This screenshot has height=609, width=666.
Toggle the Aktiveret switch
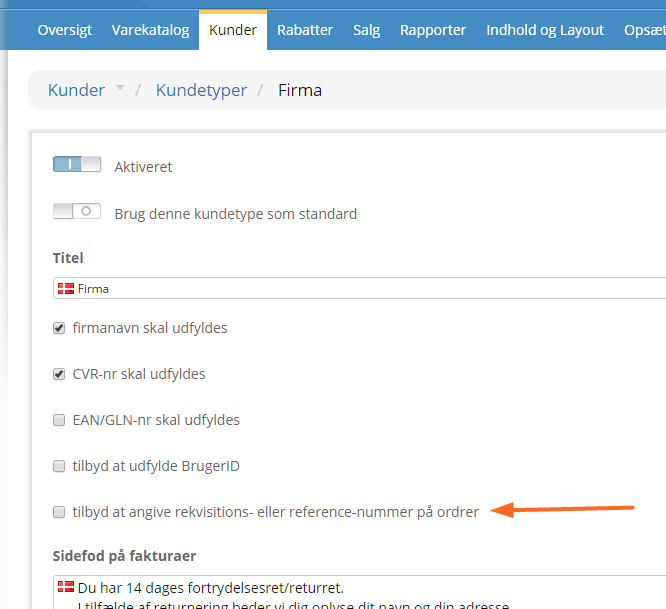click(x=77, y=164)
